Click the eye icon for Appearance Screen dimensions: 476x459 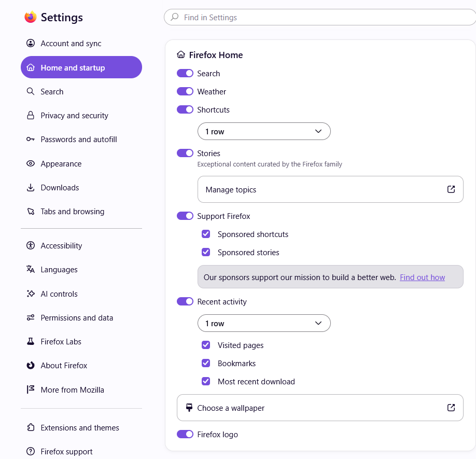(x=31, y=163)
